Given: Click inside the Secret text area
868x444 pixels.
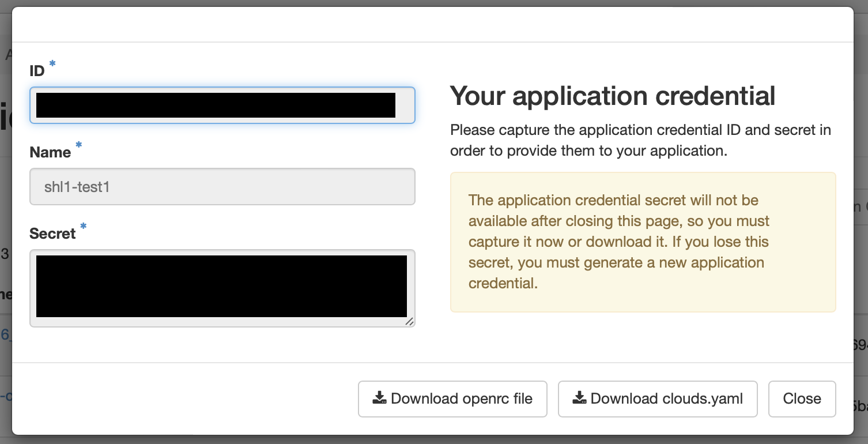Looking at the screenshot, I should pos(222,288).
